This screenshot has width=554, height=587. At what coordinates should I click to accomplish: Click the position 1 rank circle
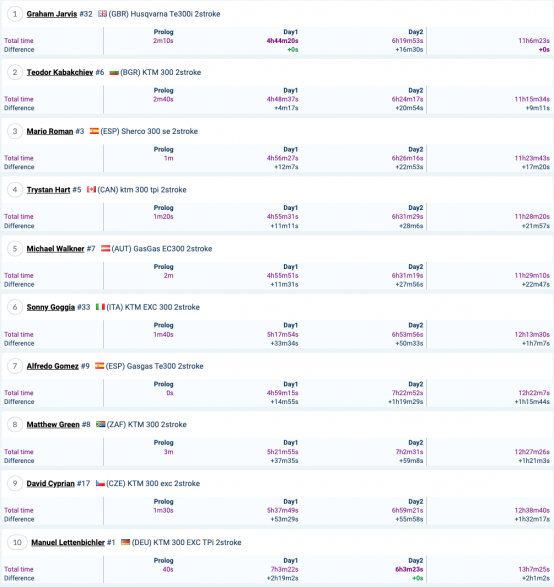pos(15,14)
